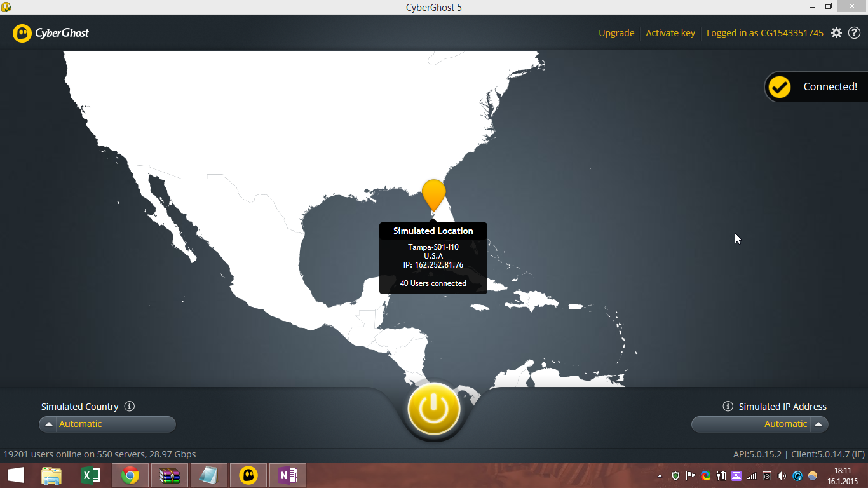Open the Windows Start button
Viewport: 868px width, 488px height.
pyautogui.click(x=16, y=475)
